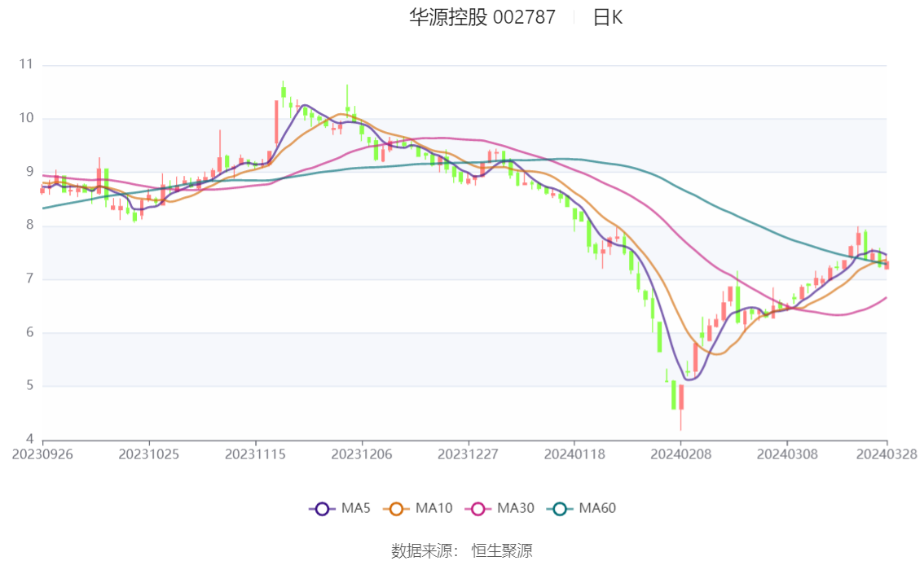Select the 日K chart type label
924x561 pixels.
pyautogui.click(x=607, y=17)
